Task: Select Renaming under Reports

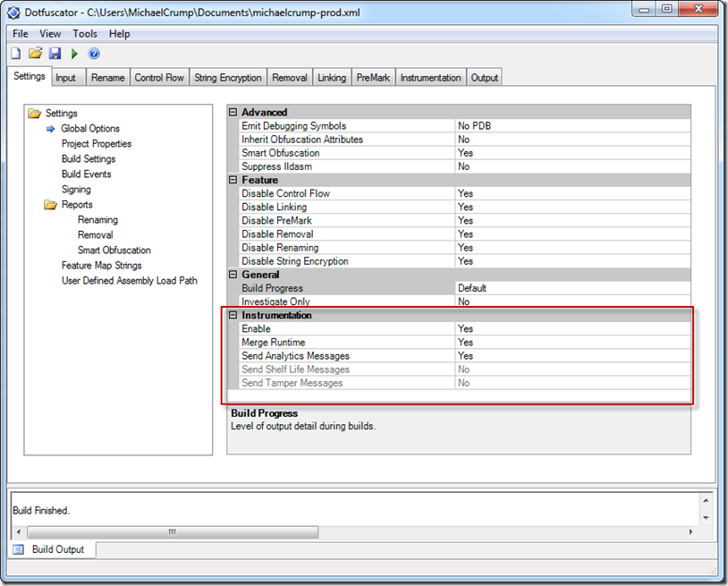Action: (98, 220)
